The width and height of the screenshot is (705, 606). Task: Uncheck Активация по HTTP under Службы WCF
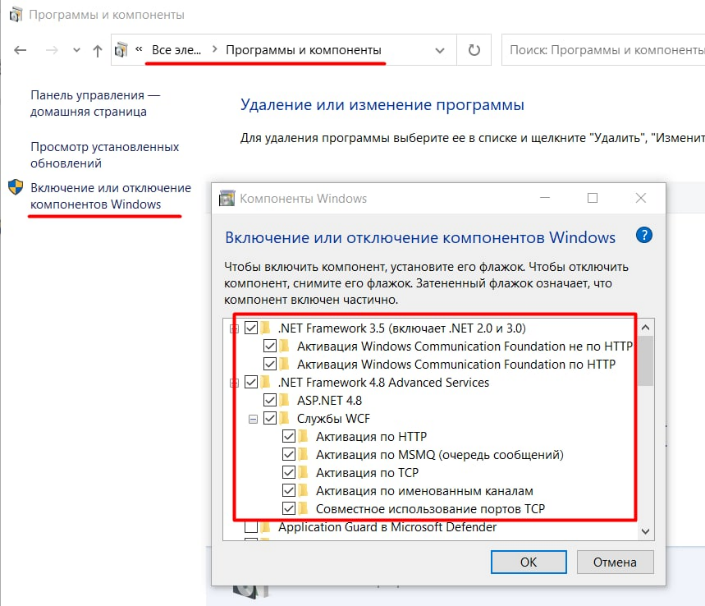pos(288,437)
